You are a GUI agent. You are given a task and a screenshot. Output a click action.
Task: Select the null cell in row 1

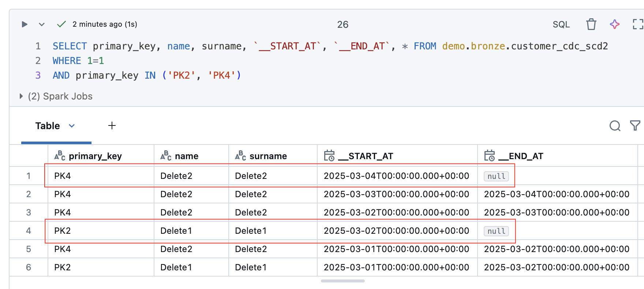tap(496, 176)
